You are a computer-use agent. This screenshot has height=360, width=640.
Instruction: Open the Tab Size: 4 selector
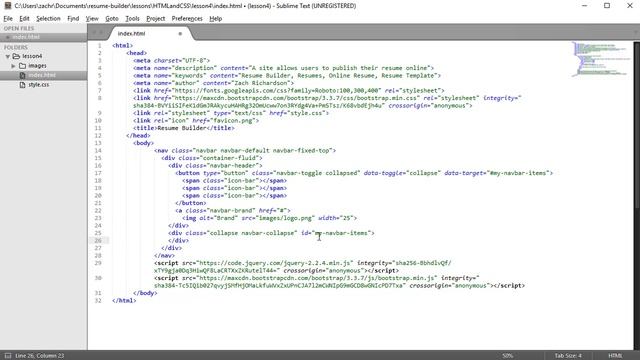coord(568,356)
